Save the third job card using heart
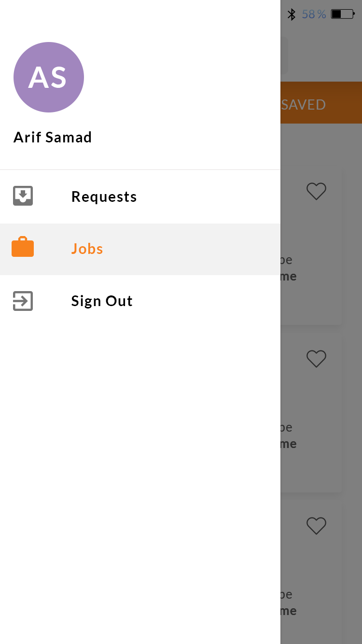362x644 pixels. [316, 526]
